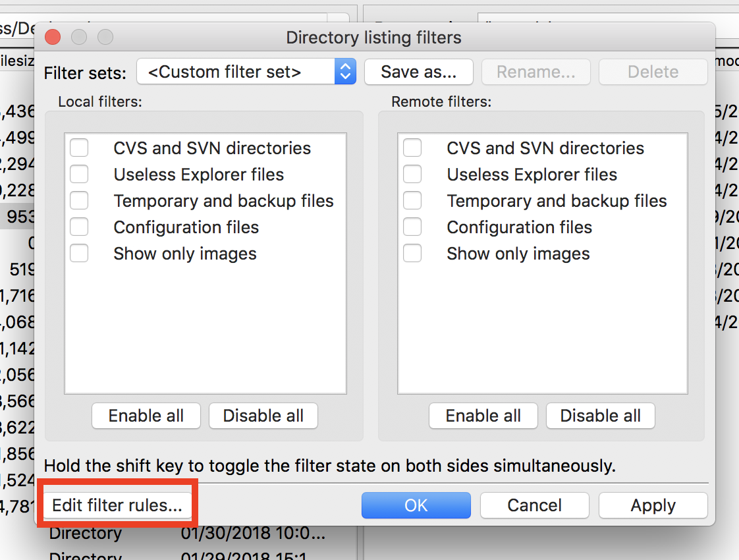Enable the remote "Useless Explorer files" filter
This screenshot has width=739, height=560.
[412, 174]
